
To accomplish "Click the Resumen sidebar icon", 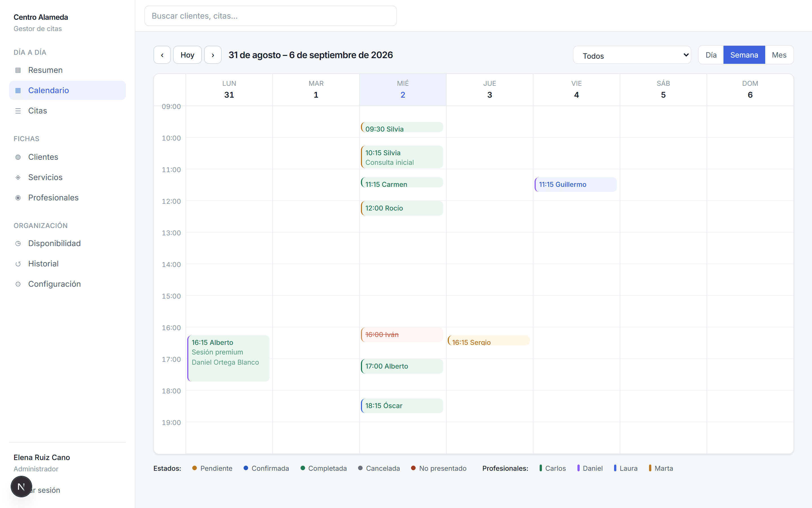I will coord(18,70).
